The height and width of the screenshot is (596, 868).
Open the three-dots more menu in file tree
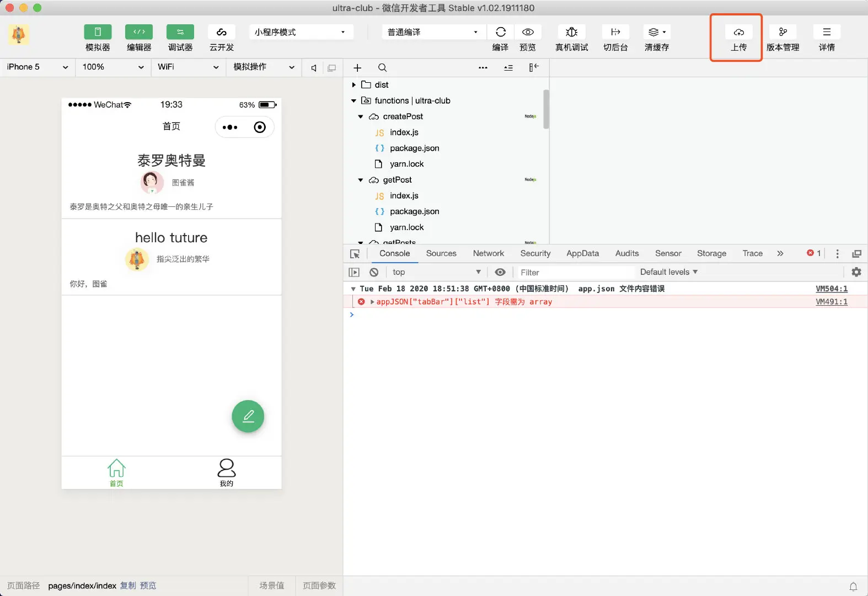pos(483,68)
